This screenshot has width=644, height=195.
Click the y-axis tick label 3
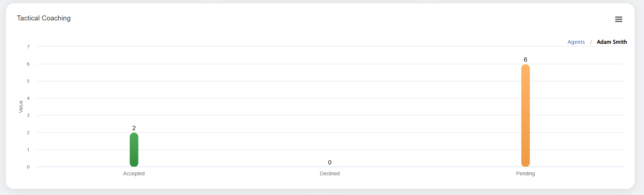(x=28, y=115)
